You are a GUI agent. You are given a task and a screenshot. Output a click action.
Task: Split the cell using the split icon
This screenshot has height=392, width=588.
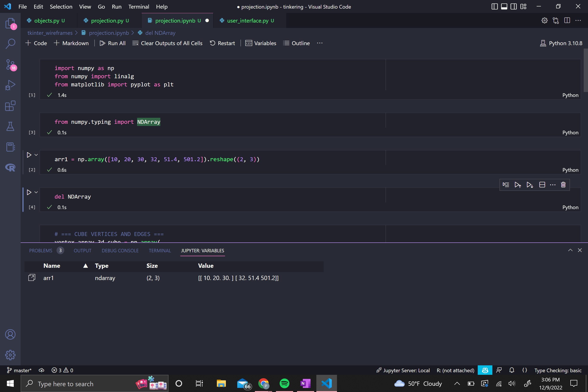[x=542, y=185]
